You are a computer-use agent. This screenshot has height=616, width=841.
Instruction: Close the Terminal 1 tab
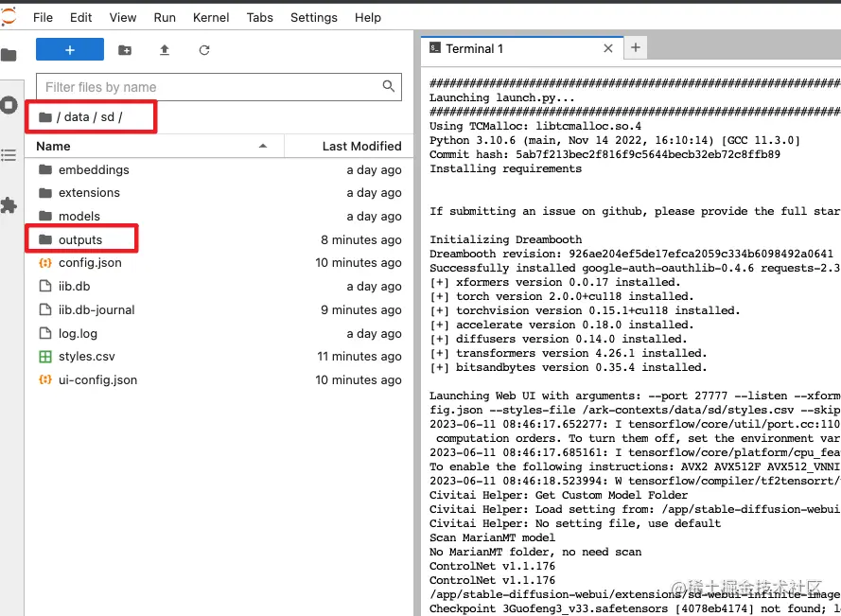click(x=607, y=48)
